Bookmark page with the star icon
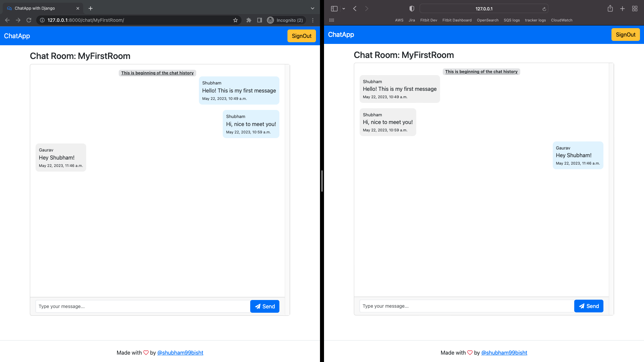 click(x=235, y=20)
